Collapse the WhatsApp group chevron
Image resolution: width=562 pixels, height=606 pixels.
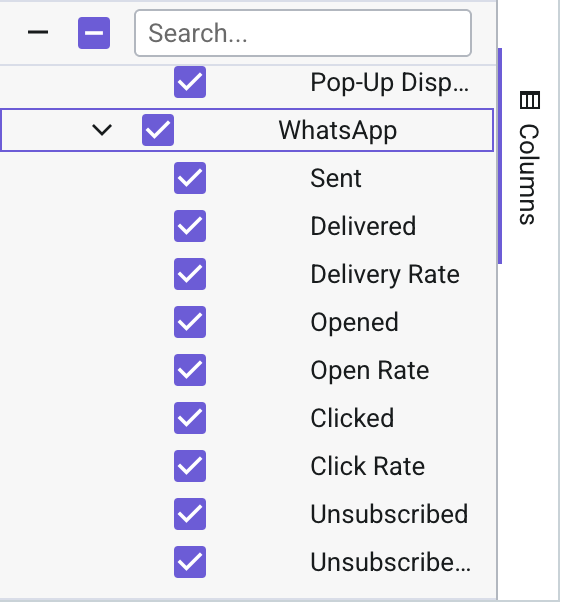pos(102,130)
